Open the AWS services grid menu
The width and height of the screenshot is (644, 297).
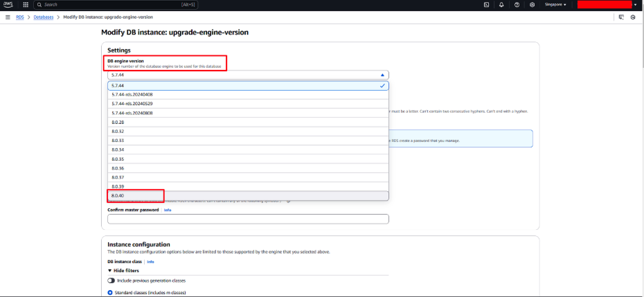pos(26,5)
